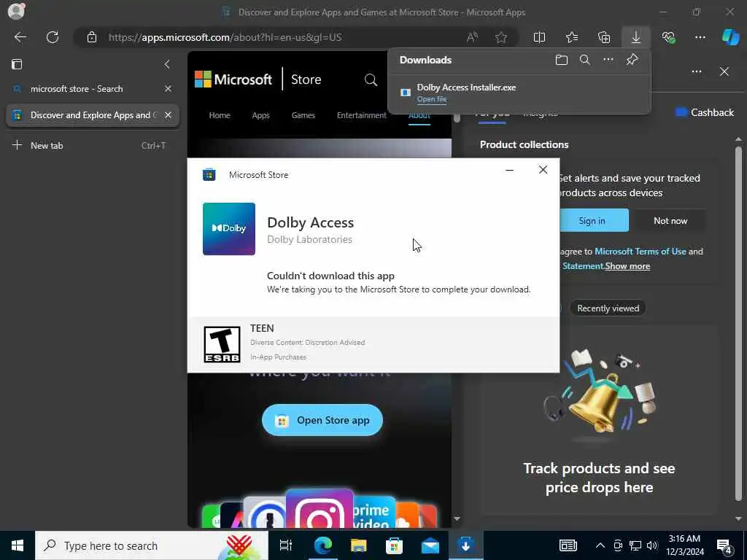Choose Not now in shopping panel
747x560 pixels.
(670, 220)
